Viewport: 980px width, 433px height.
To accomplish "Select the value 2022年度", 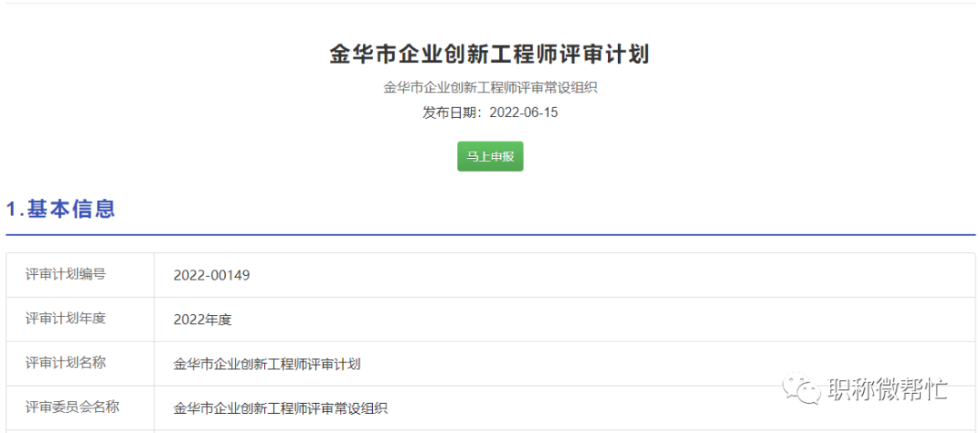I will coord(202,320).
